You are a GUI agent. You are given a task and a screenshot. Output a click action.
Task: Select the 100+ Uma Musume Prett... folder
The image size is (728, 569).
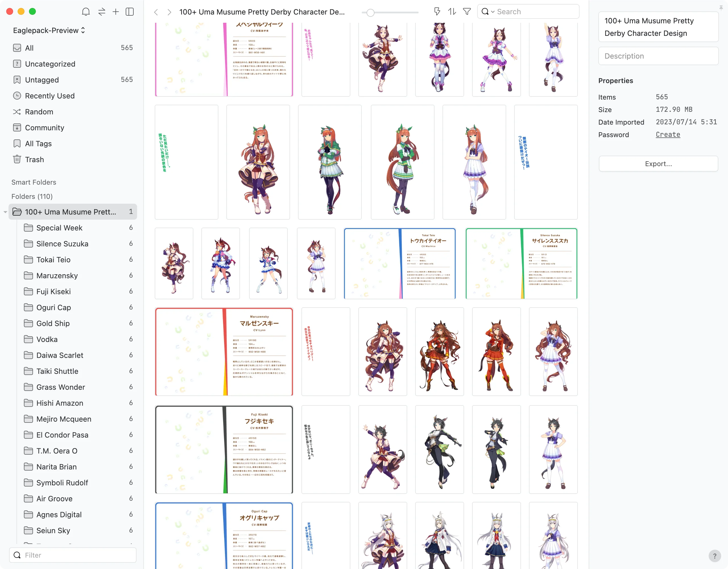(73, 212)
